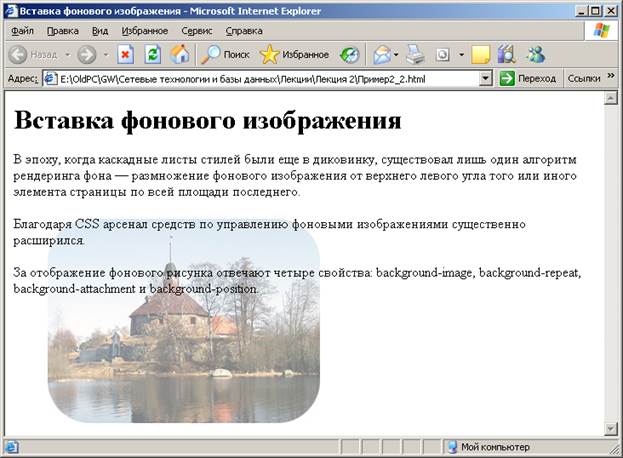Image resolution: width=623 pixels, height=458 pixels.
Task: Click the Mail envelope icon
Action: (x=382, y=54)
